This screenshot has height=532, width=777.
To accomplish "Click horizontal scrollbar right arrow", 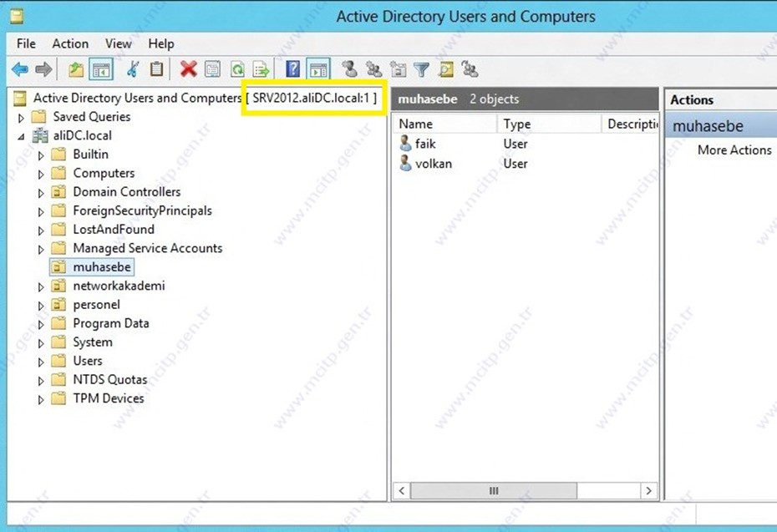I will [648, 491].
